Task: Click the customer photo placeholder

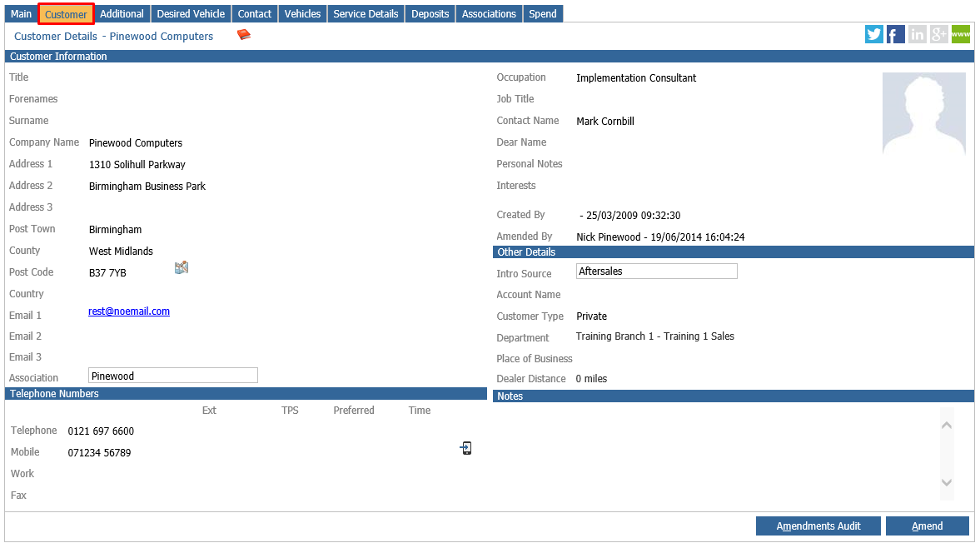Action: (923, 112)
